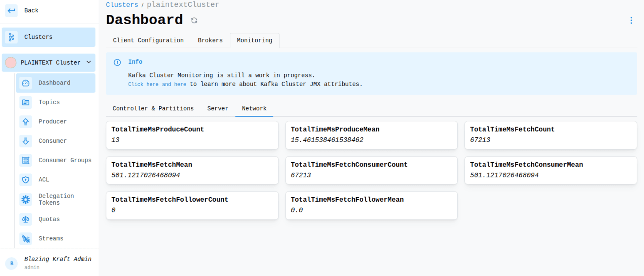This screenshot has width=644, height=276.
Task: Click the Back arrow icon
Action: pos(11,10)
